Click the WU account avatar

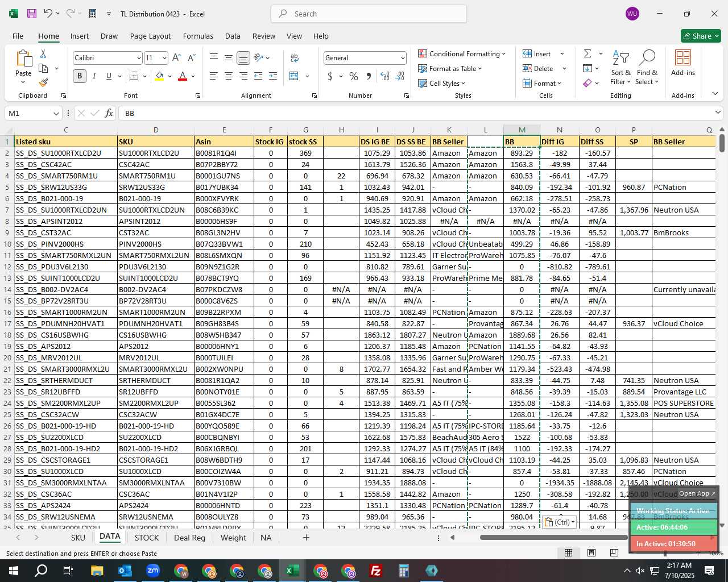[x=632, y=14]
